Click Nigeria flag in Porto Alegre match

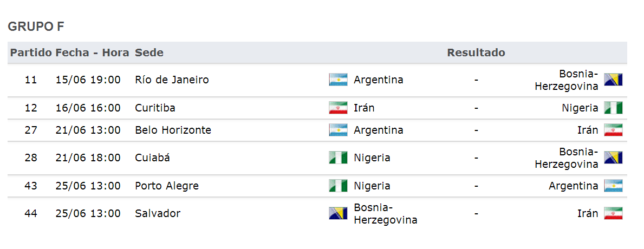338,186
